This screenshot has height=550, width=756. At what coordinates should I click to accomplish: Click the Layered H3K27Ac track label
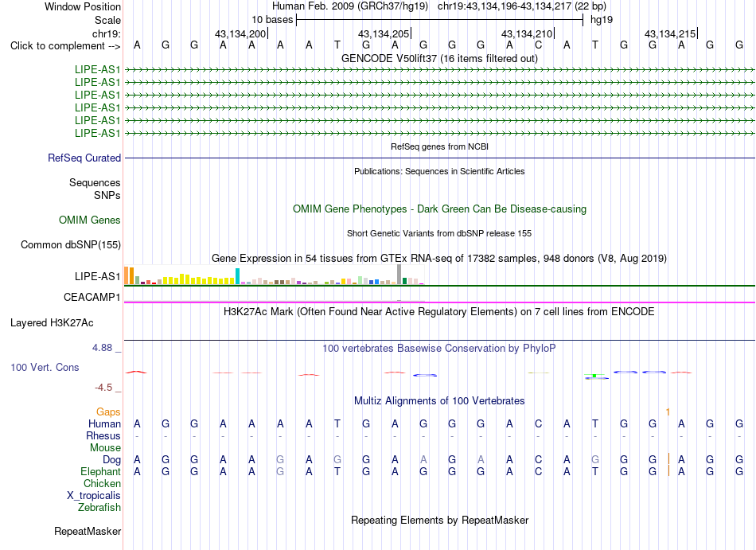click(x=52, y=323)
